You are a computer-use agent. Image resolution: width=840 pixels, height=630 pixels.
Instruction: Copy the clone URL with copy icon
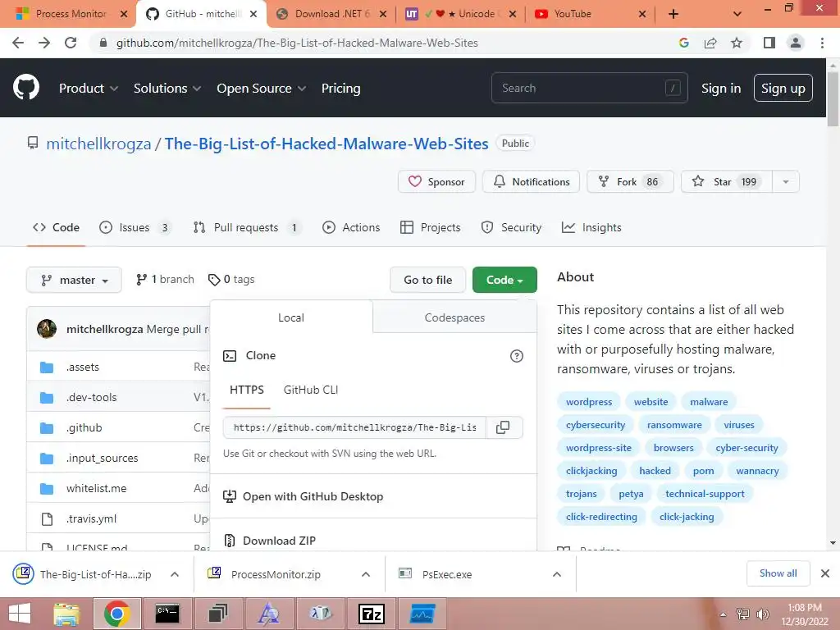503,427
